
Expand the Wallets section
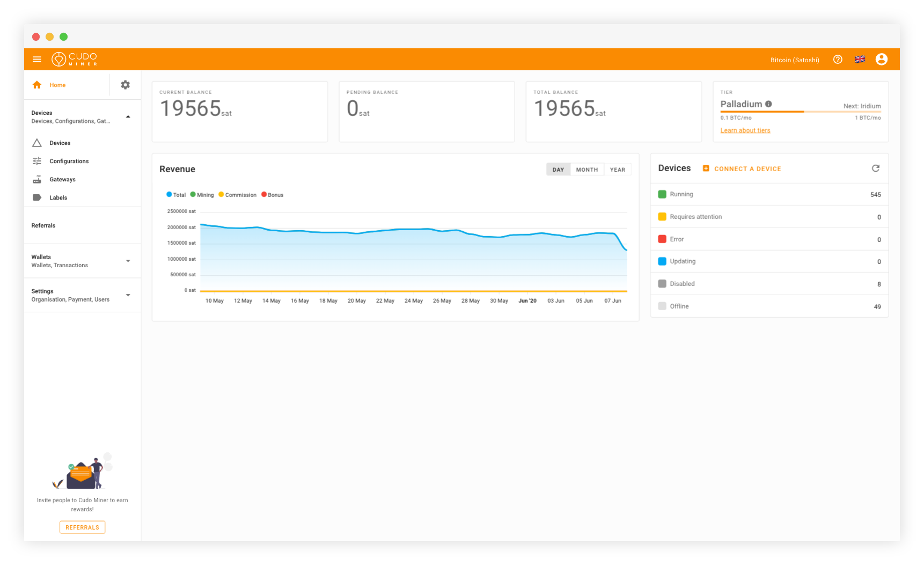tap(128, 261)
